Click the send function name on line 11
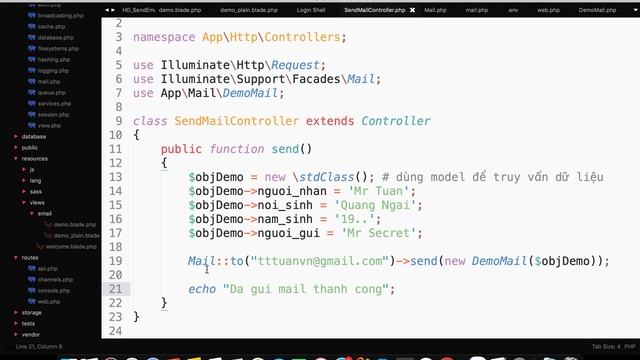 [285, 149]
